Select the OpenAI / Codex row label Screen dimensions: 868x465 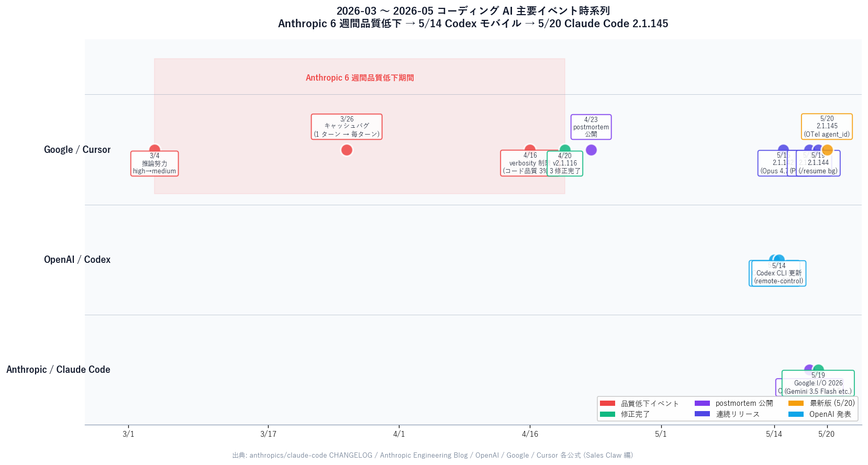point(77,260)
